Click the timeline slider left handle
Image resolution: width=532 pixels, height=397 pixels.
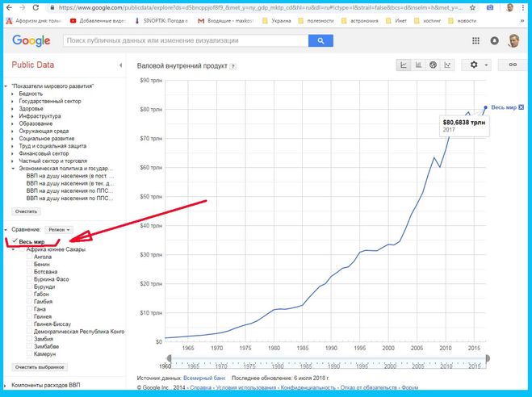tap(168, 358)
